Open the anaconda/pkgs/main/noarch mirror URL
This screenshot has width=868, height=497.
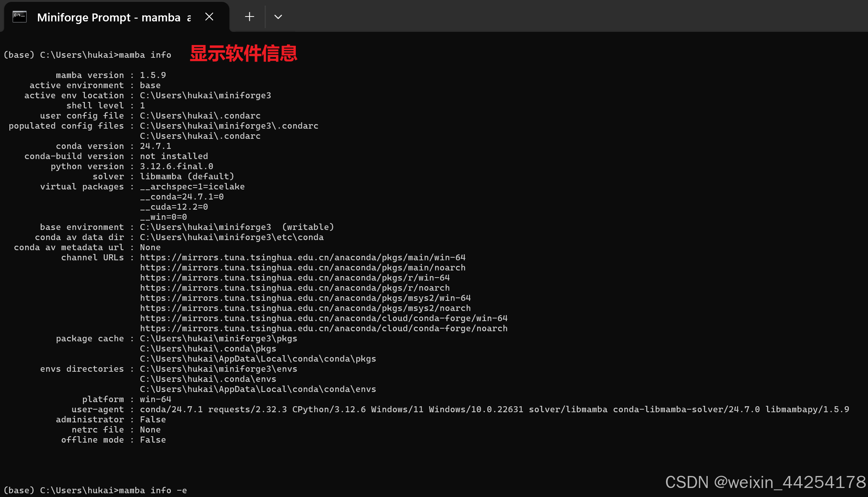[x=303, y=267]
